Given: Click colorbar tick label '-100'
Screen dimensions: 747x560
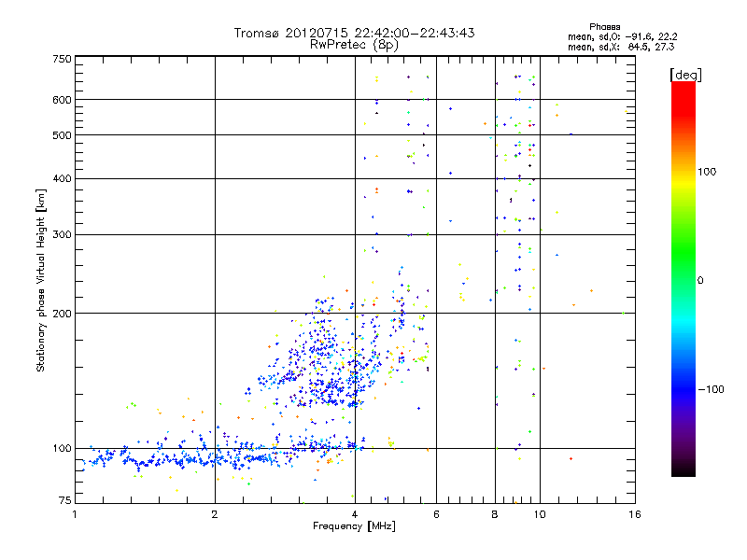Looking at the screenshot, I should [x=711, y=389].
